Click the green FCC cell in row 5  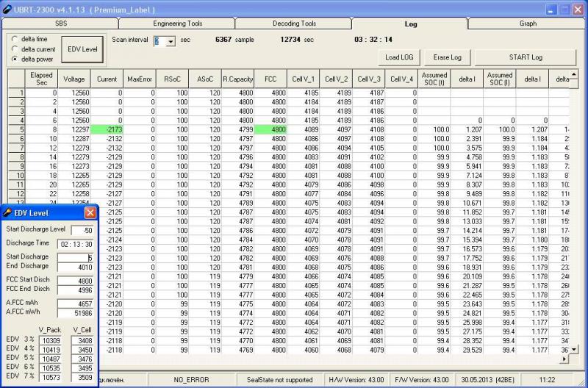[270, 130]
